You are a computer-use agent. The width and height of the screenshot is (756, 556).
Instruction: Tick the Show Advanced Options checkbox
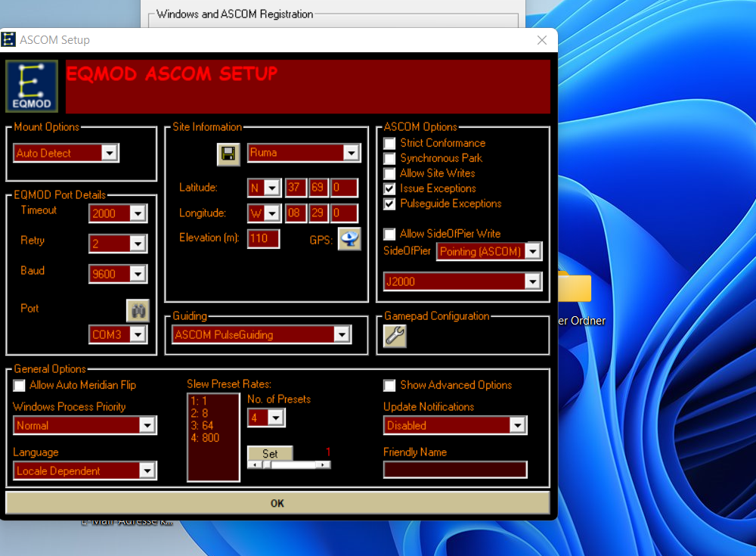[389, 385]
